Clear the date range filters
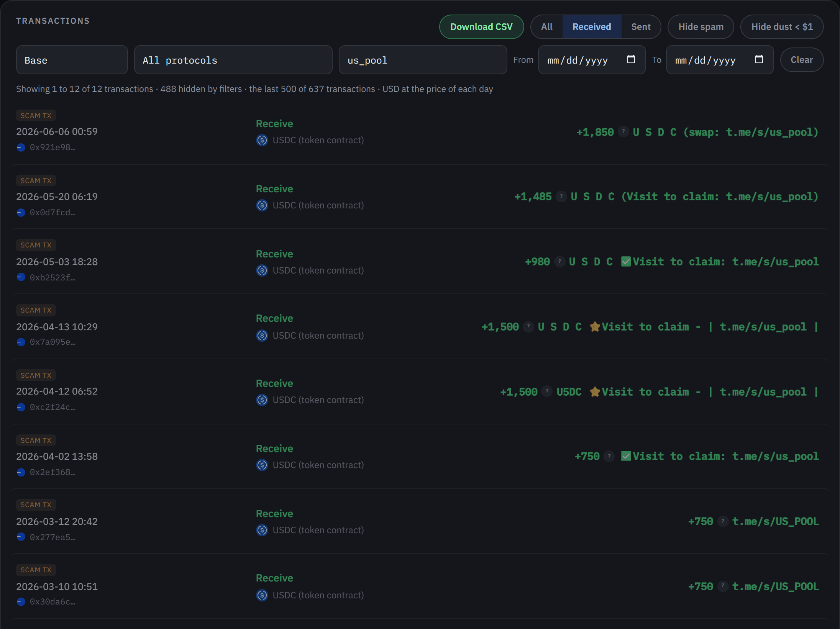 click(802, 60)
